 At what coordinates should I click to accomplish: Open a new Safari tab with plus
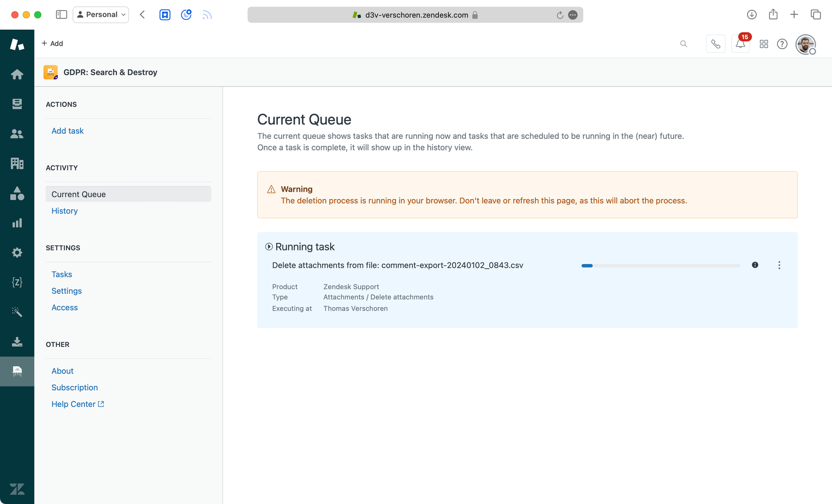click(x=794, y=15)
